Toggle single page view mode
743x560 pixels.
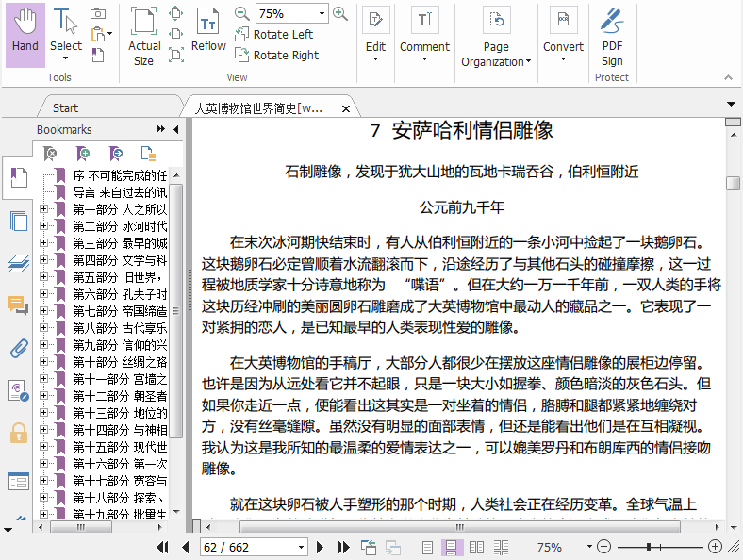tap(428, 547)
